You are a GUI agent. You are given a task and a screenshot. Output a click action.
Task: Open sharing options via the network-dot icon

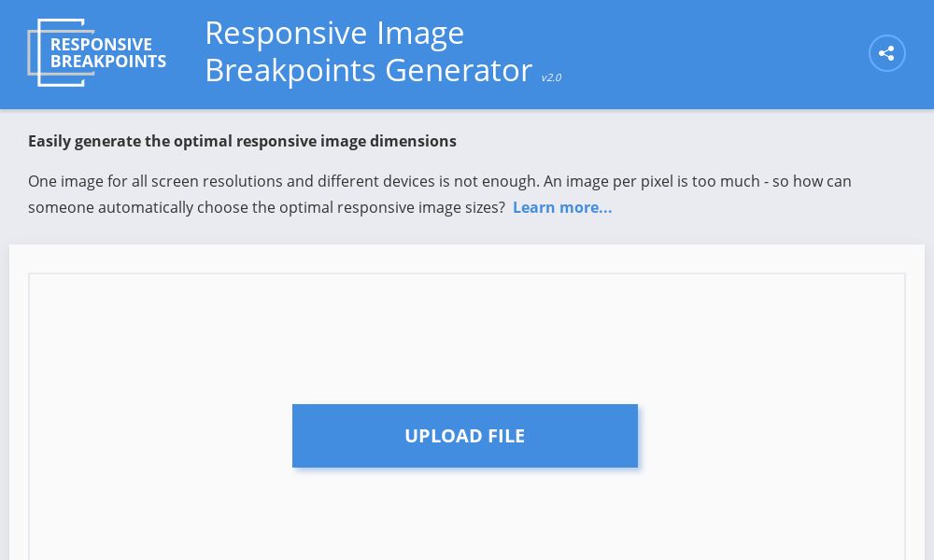[x=886, y=53]
